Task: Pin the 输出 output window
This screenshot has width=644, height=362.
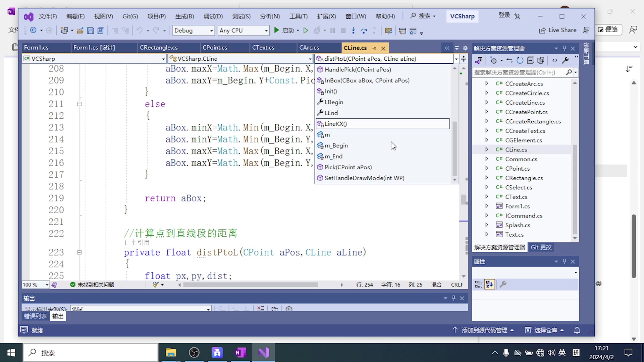Action: pos(453,298)
